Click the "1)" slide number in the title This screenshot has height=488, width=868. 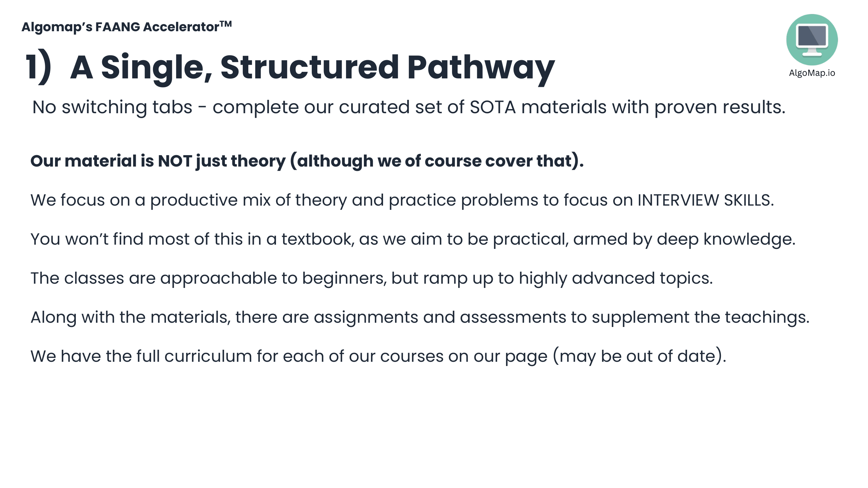click(x=38, y=67)
